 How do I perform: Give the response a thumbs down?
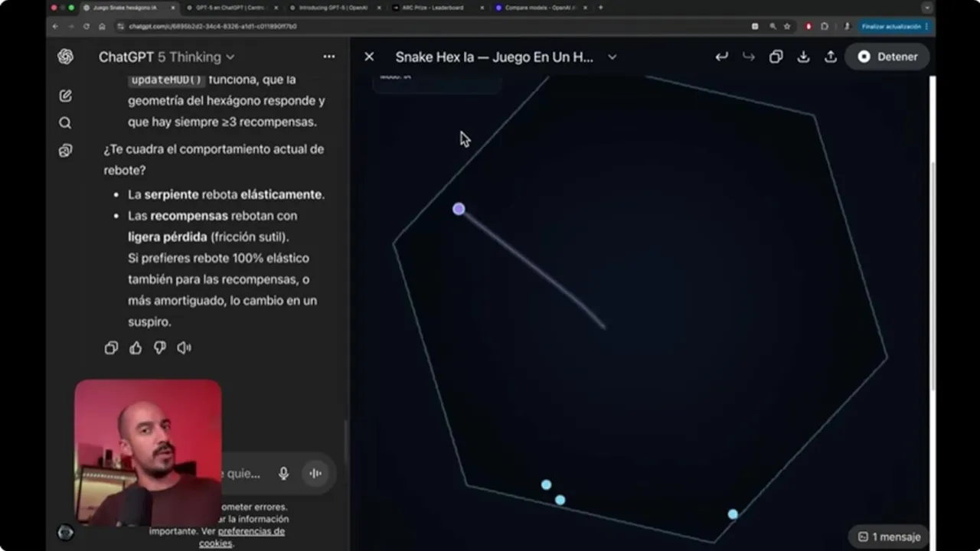(159, 348)
